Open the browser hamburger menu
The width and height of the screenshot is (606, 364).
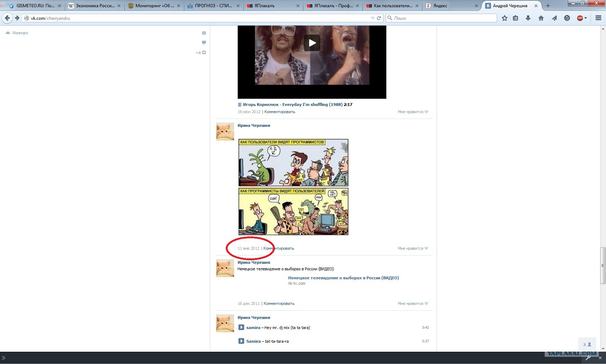598,18
